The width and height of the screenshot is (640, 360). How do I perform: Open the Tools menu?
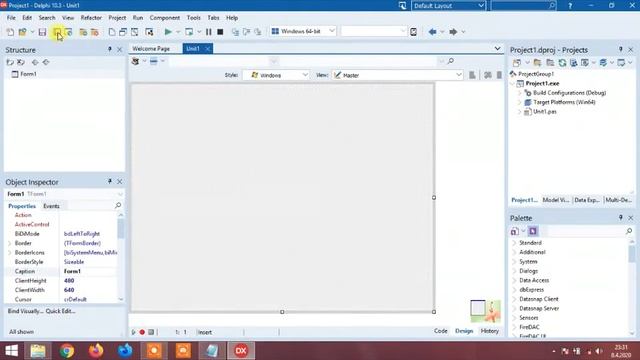[193, 18]
